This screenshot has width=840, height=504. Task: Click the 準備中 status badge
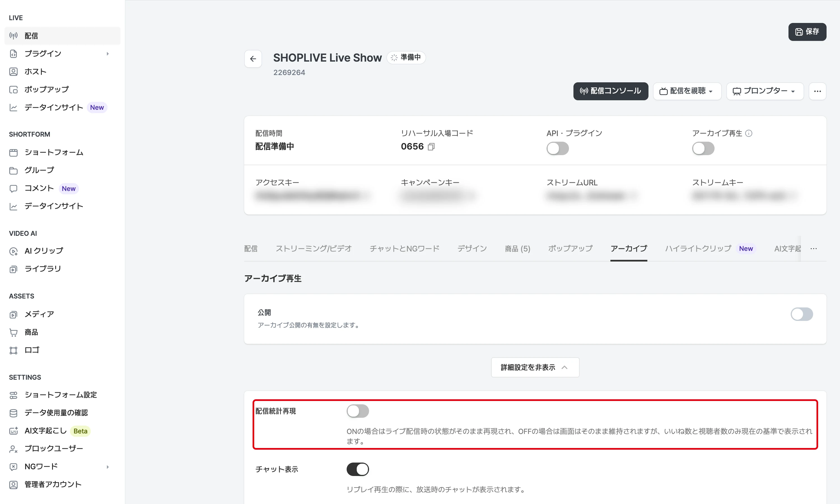pyautogui.click(x=406, y=57)
